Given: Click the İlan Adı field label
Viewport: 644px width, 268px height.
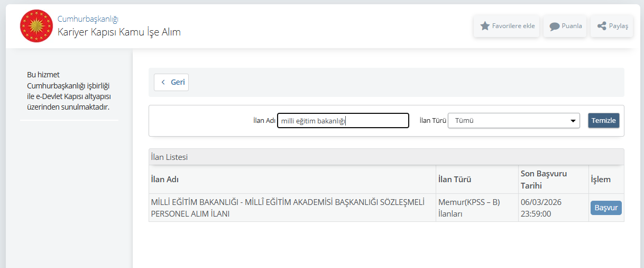Looking at the screenshot, I should pyautogui.click(x=264, y=121).
